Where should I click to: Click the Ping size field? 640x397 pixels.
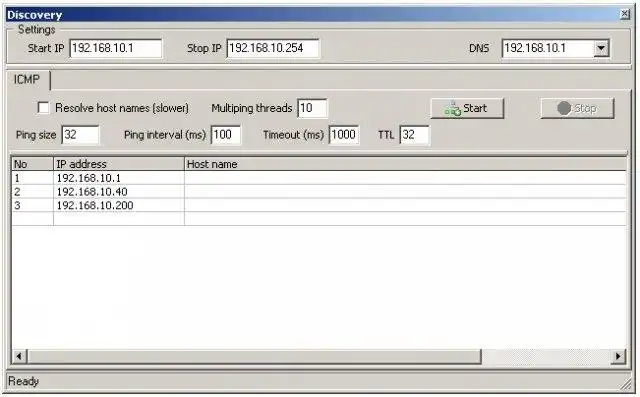(80, 135)
